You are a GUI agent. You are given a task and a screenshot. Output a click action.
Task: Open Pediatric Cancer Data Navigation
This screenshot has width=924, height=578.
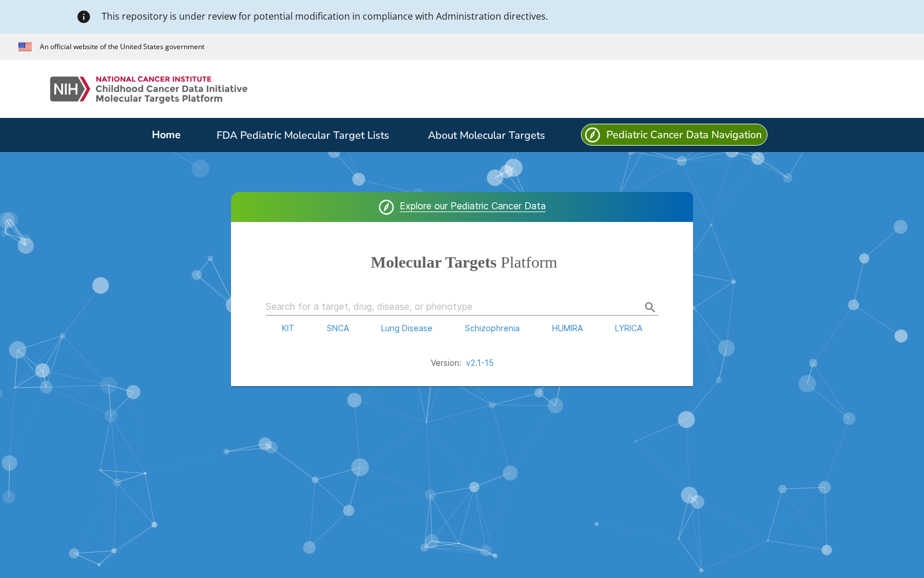[674, 135]
